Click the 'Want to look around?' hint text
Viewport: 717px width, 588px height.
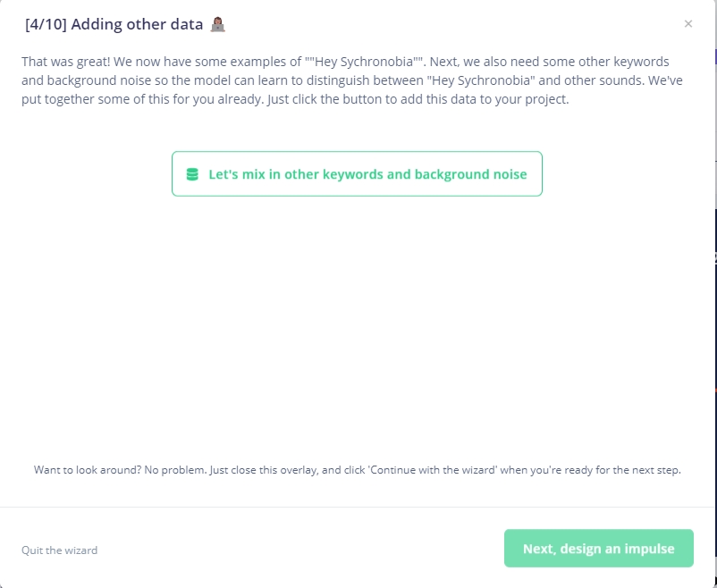tap(358, 469)
